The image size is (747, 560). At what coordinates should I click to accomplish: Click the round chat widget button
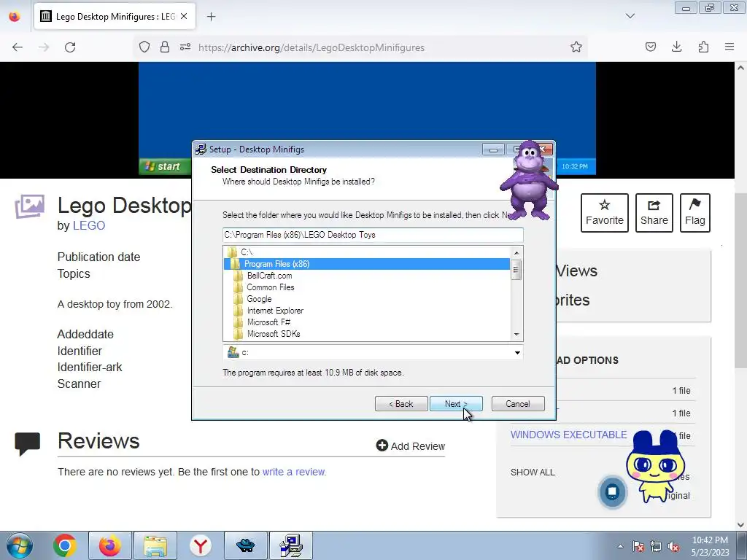tap(612, 491)
